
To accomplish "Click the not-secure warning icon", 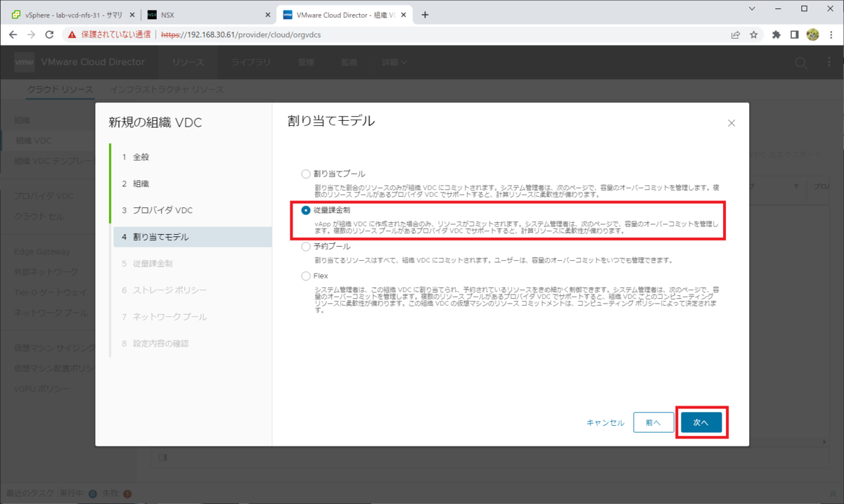I will tap(71, 34).
